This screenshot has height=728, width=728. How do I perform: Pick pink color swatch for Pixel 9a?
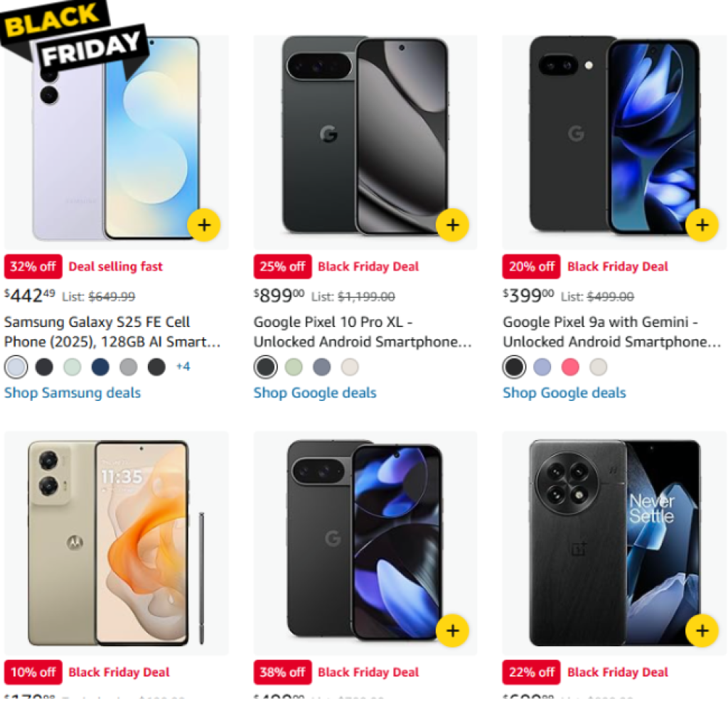570,368
